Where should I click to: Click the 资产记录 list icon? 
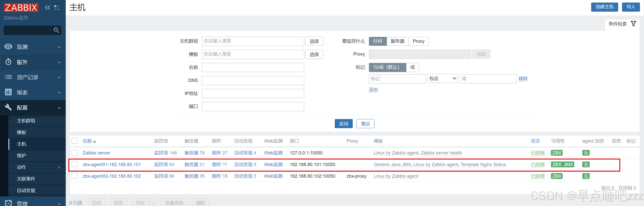coord(8,77)
